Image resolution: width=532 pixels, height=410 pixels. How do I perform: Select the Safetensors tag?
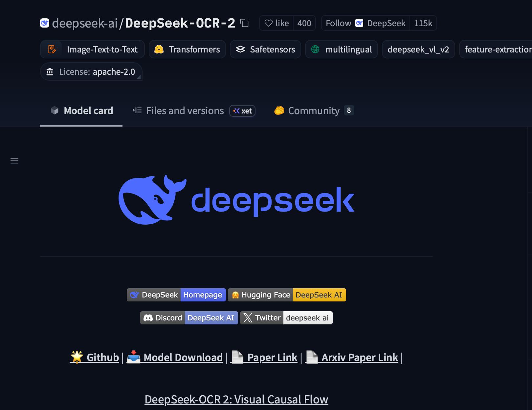tap(265, 49)
